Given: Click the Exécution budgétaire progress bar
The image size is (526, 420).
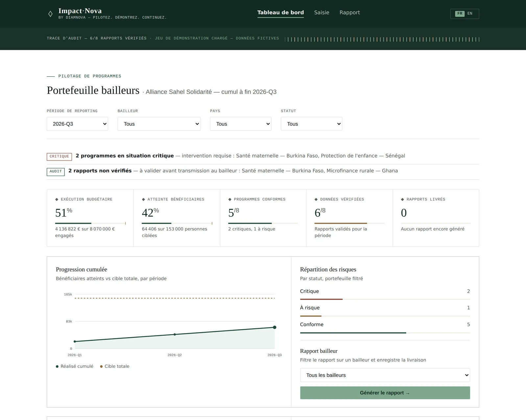Looking at the screenshot, I should pos(90,223).
